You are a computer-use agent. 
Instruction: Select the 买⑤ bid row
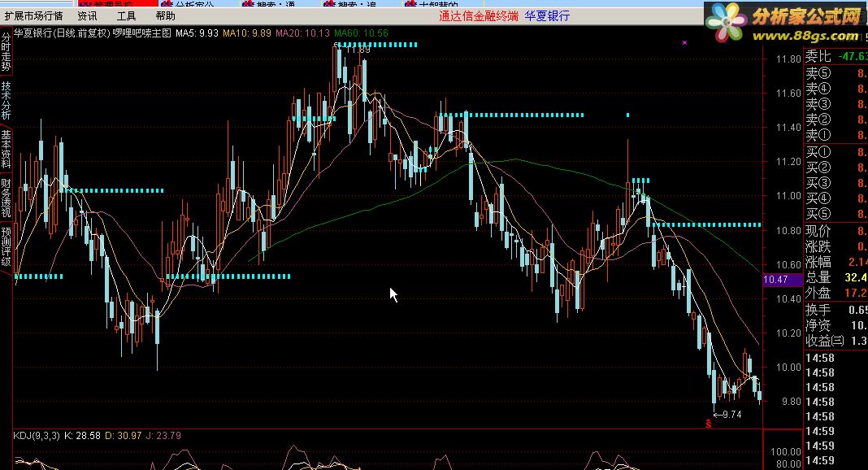coord(835,214)
